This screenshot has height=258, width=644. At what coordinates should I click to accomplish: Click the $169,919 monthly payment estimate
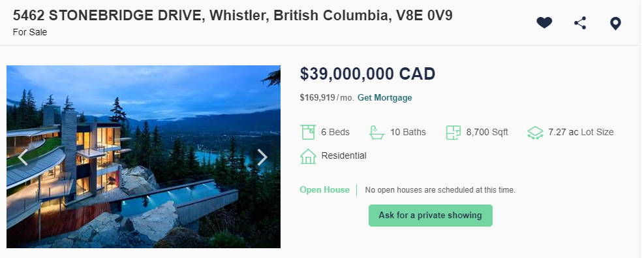(x=318, y=98)
